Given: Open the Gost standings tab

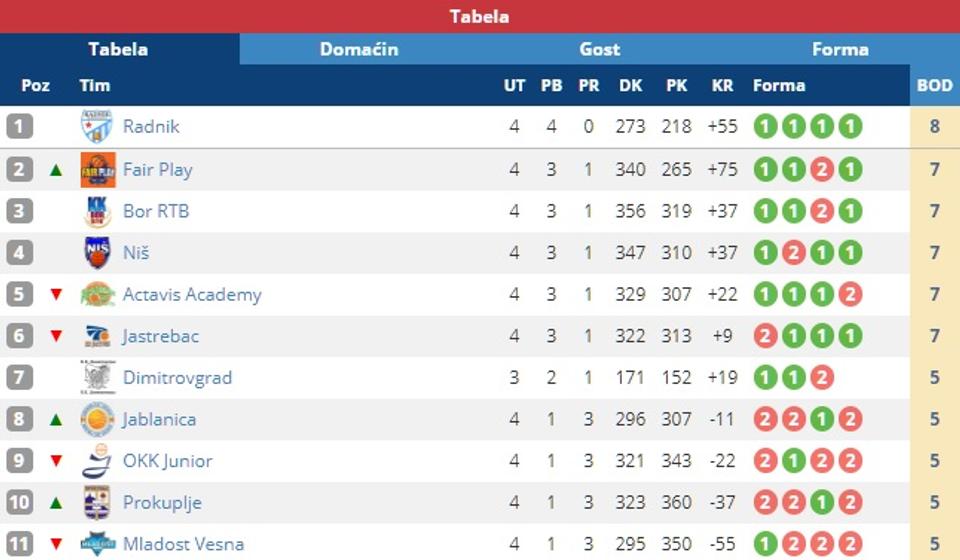Looking at the screenshot, I should pyautogui.click(x=599, y=49).
